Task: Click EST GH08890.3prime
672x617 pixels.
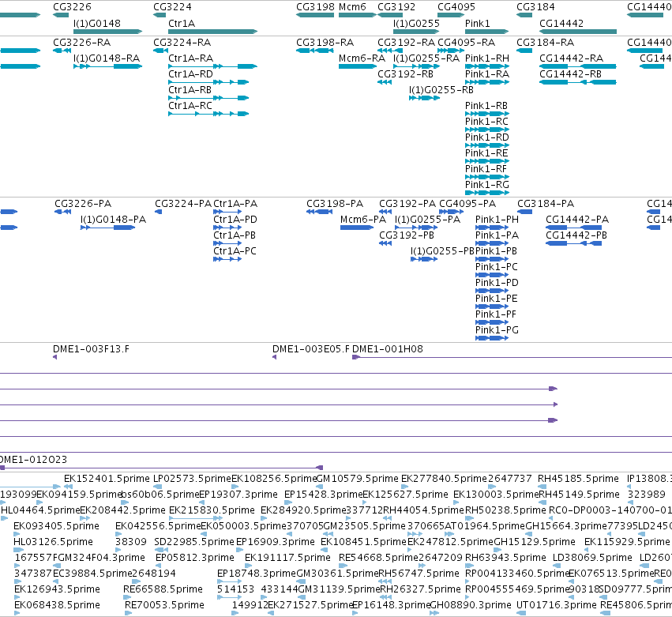Action: [470, 605]
